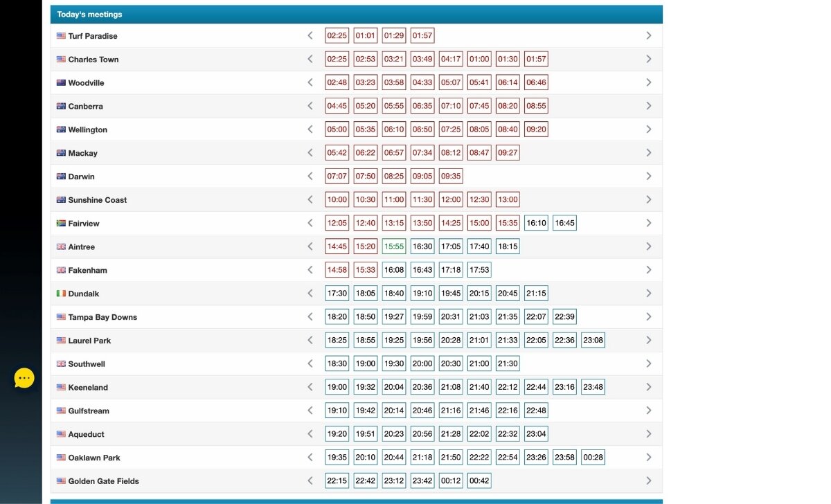The image size is (831, 504).
Task: Select the 17:30 Dundalk race
Action: (x=337, y=294)
